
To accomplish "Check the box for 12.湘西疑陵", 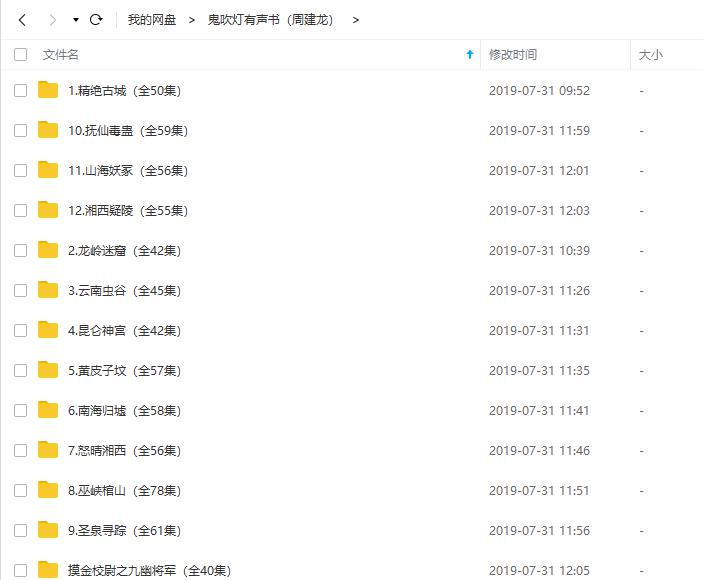I will tap(21, 210).
